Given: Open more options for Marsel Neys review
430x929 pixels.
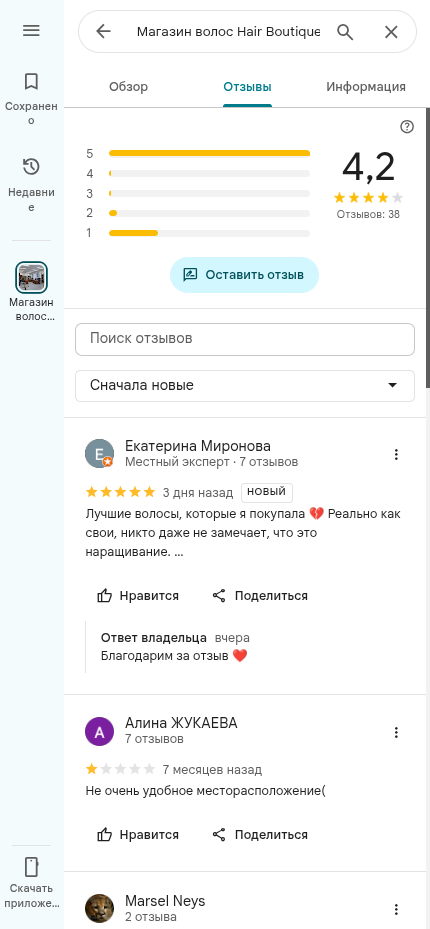Looking at the screenshot, I should 396,909.
